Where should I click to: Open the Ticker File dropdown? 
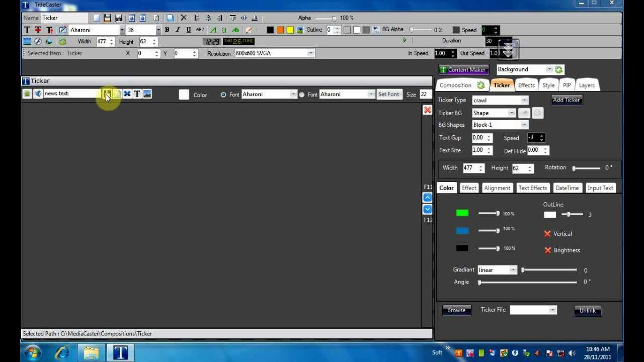coord(533,310)
